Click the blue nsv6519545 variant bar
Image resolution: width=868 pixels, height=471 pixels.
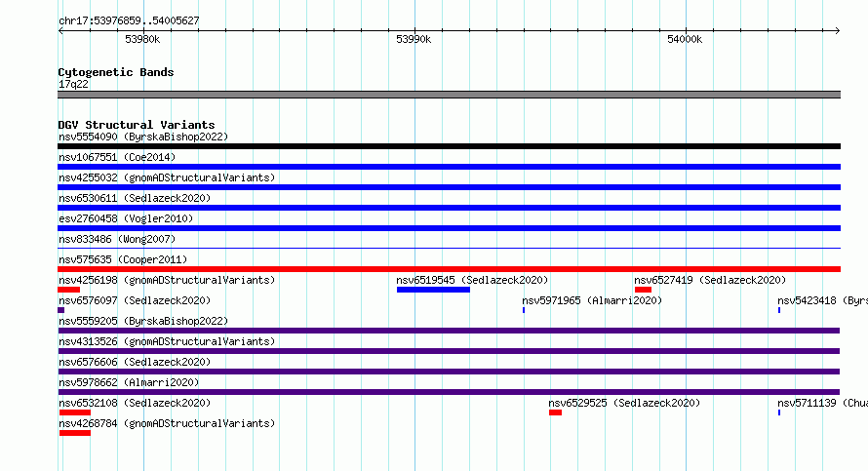coord(433,290)
